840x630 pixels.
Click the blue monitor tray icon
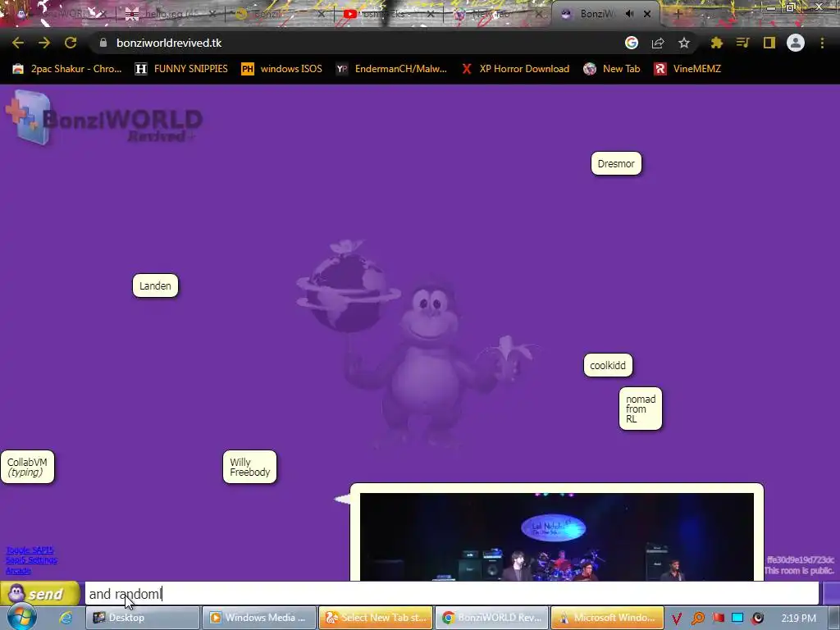(737, 619)
